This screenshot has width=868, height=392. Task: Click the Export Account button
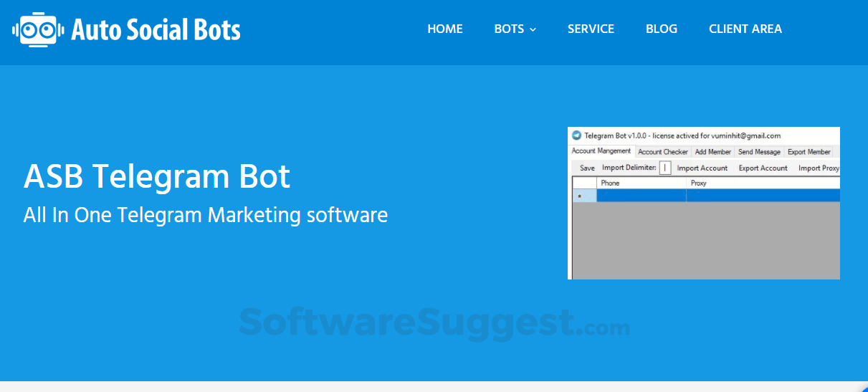pyautogui.click(x=763, y=168)
